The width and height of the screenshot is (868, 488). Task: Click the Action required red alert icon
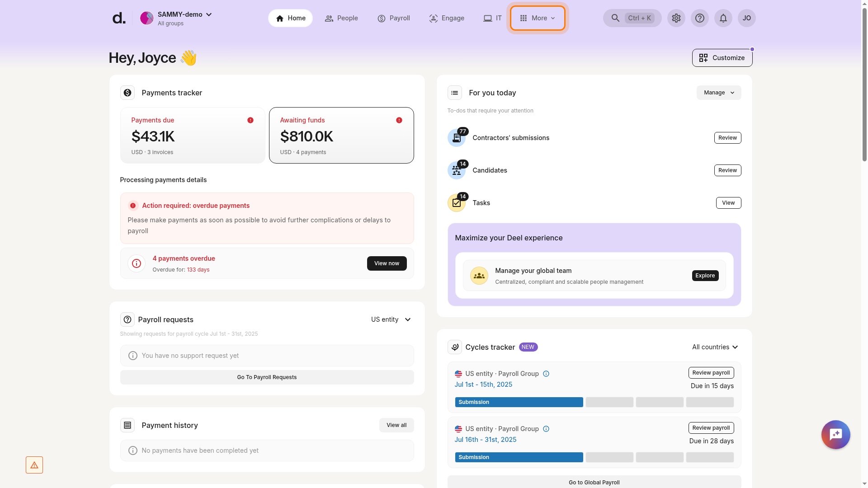[133, 206]
